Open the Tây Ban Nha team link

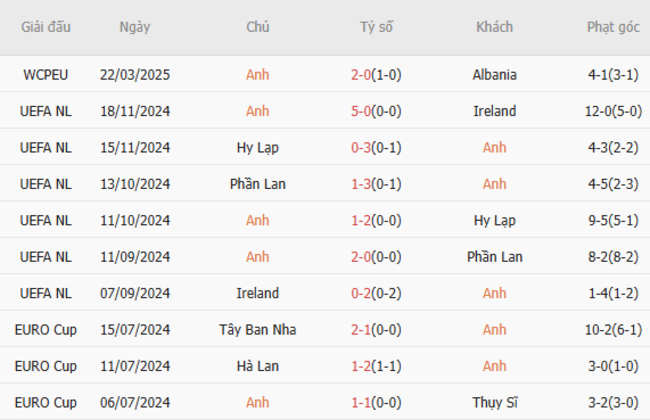click(258, 330)
